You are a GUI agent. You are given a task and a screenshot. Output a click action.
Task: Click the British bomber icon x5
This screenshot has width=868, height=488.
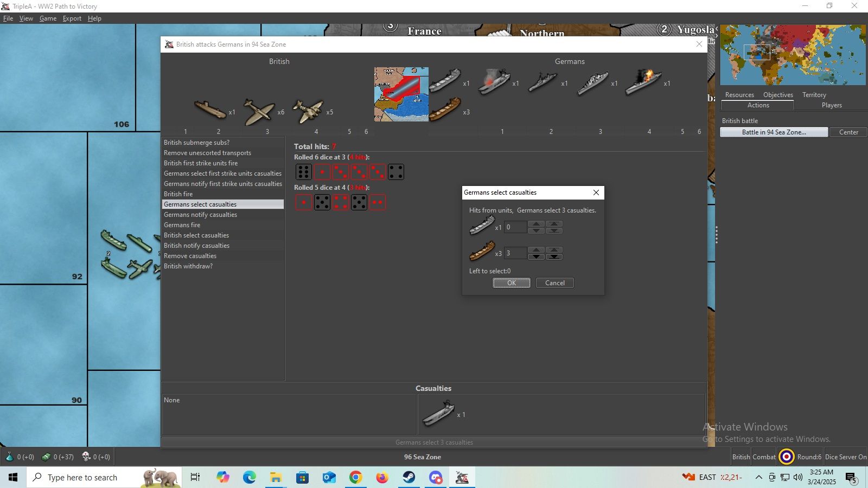[308, 112]
